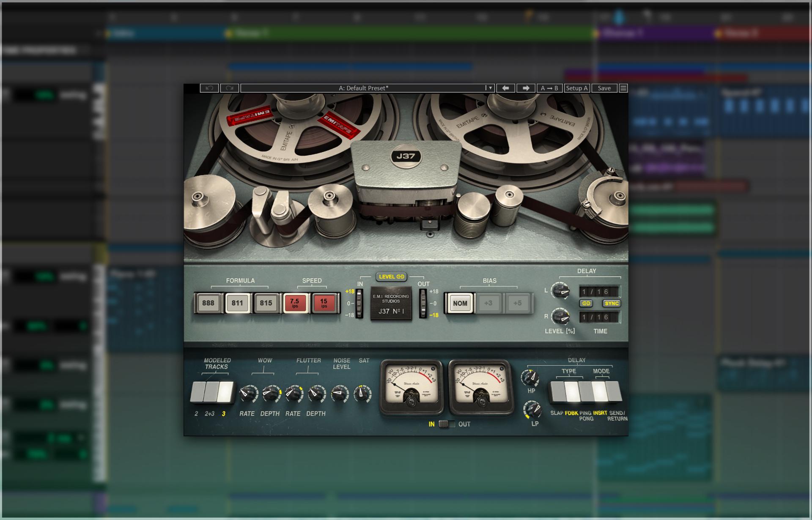Click the delay R level knob
Image resolution: width=812 pixels, height=520 pixels.
(x=561, y=317)
